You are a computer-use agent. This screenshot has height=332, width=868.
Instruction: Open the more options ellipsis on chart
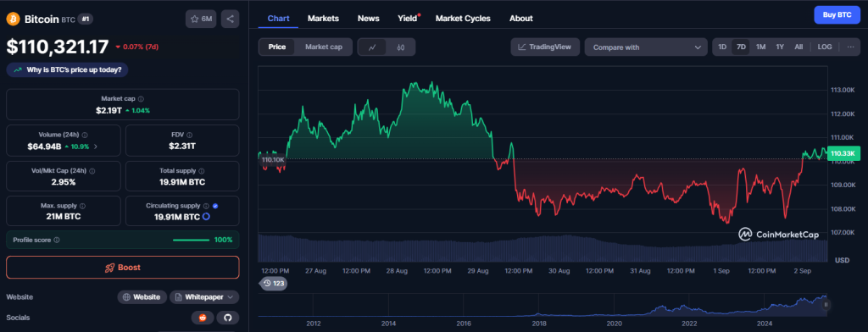coord(850,47)
